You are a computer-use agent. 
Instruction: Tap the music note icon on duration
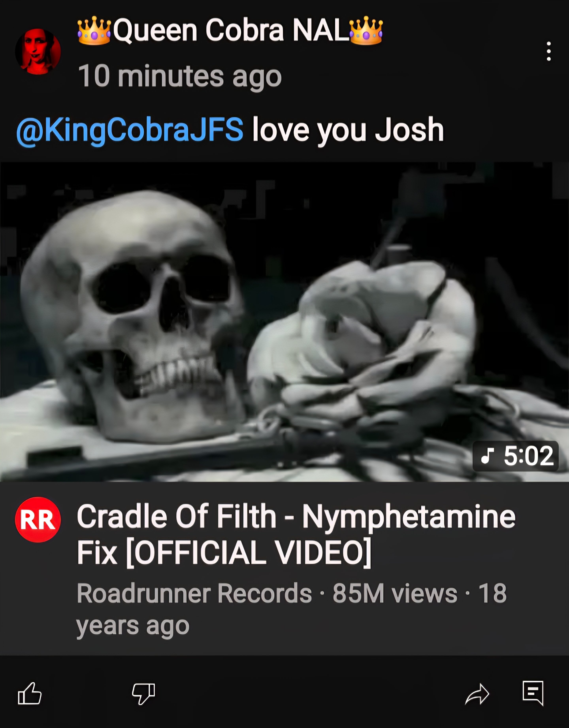tap(487, 456)
